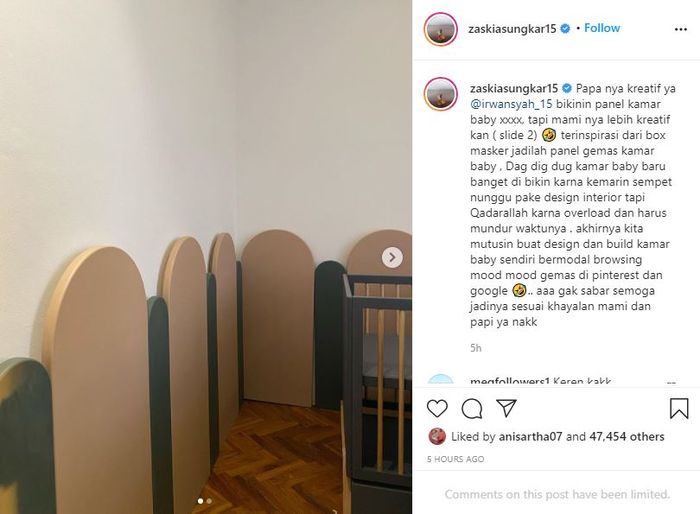Select first carousel slide dot indicator

click(200, 501)
